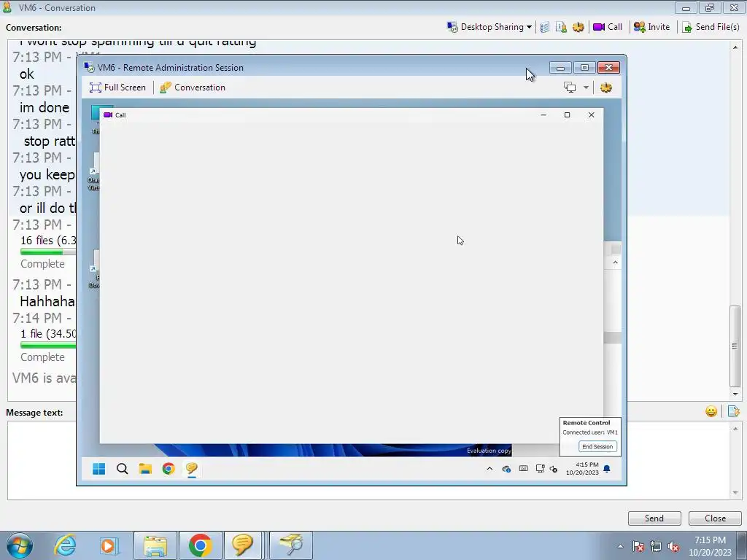The image size is (747, 560).
Task: Minimize the Remote Administration Session window
Action: 560,68
